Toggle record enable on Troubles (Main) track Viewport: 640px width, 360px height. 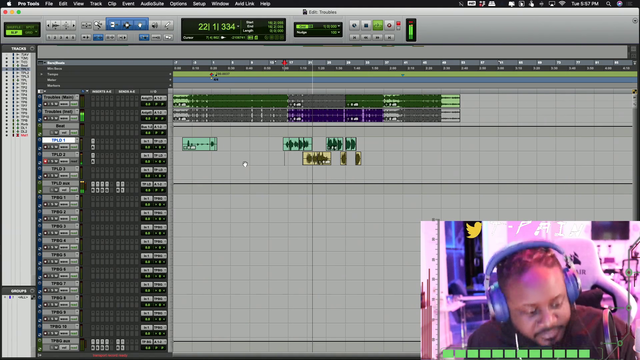pyautogui.click(x=45, y=104)
